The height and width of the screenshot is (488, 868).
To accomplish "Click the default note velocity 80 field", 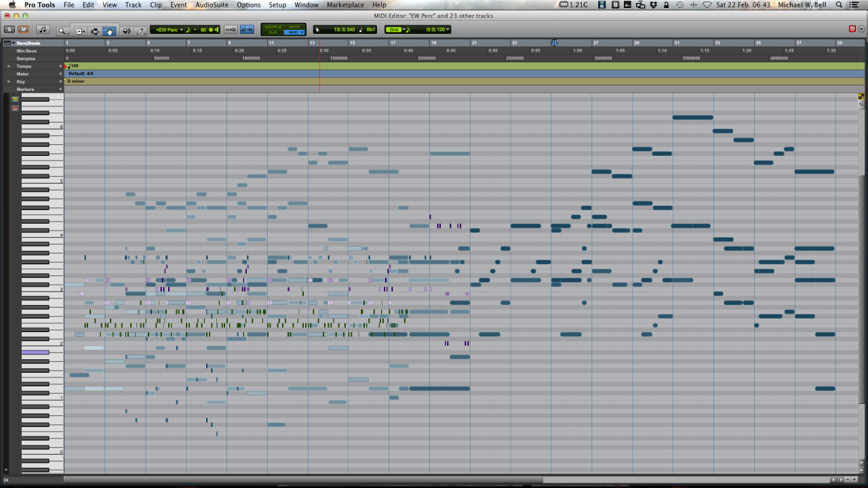I will tap(203, 30).
